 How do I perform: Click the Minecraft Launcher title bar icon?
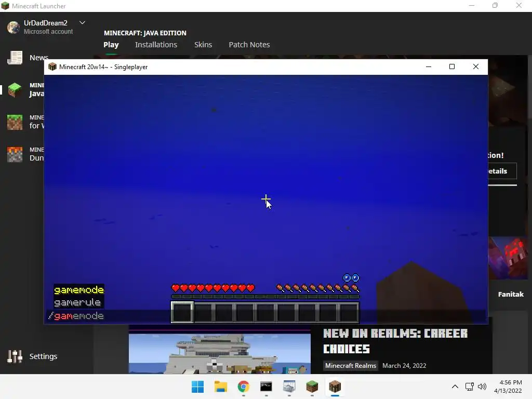[5, 6]
